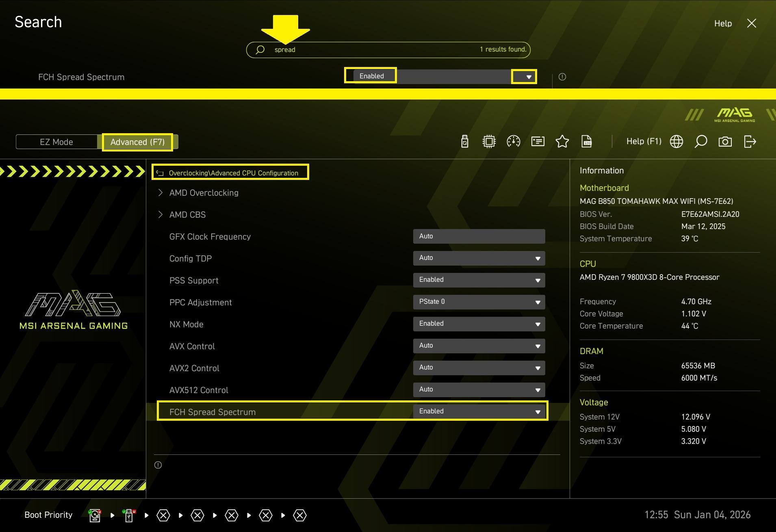Screen dimensions: 776x532
Task: Click the info icon below the settings list
Action: pyautogui.click(x=158, y=465)
